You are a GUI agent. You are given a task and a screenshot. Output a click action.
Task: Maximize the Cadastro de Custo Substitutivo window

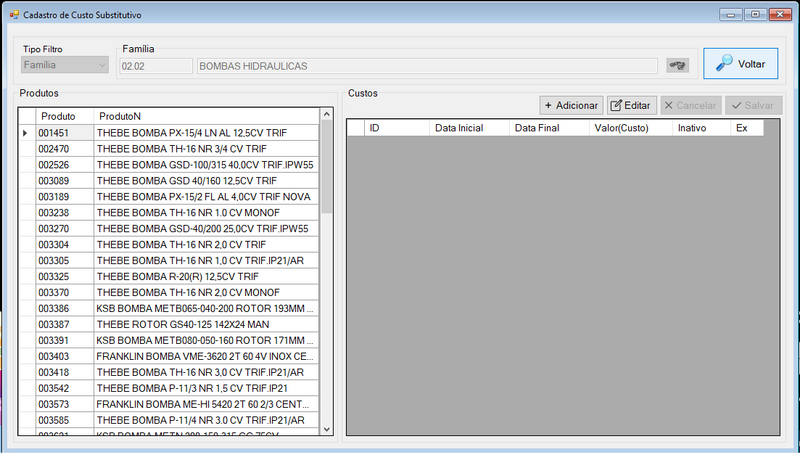click(x=755, y=15)
